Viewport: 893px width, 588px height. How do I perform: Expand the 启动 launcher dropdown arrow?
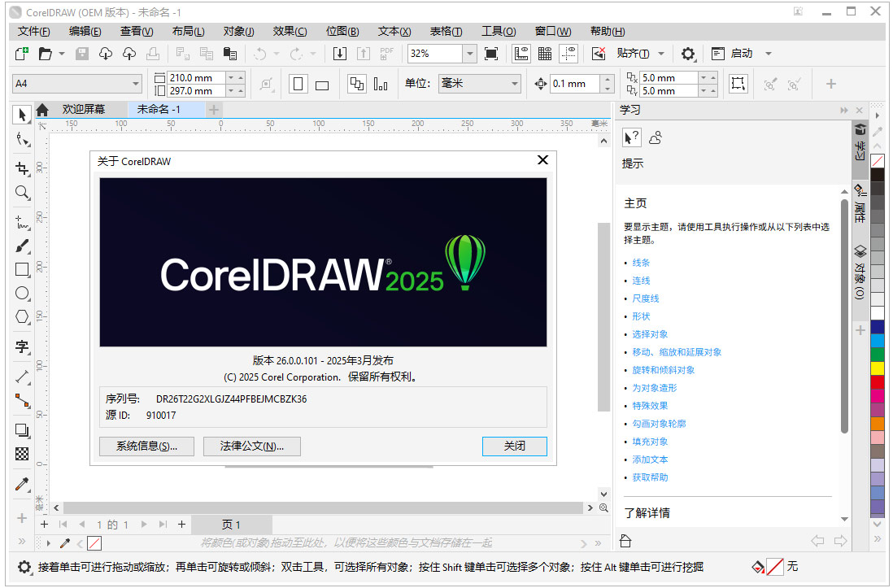[x=769, y=54]
